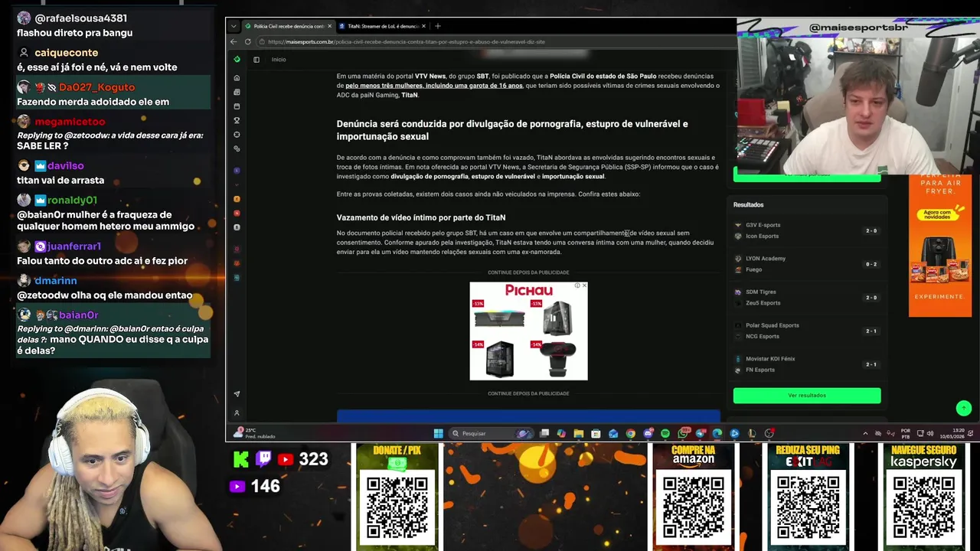Open the user profile icon at the sidebar bottom
This screenshot has height=551, width=980.
[237, 412]
